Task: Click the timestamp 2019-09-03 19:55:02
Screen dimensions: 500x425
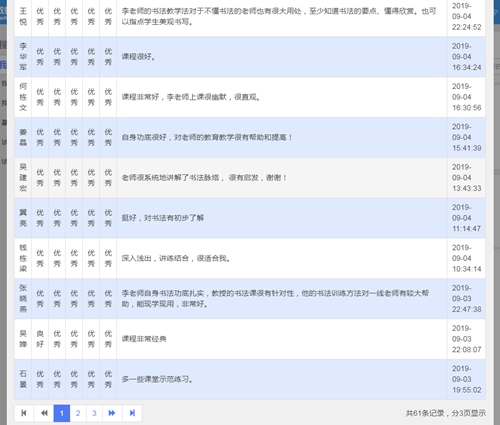Action: click(466, 379)
